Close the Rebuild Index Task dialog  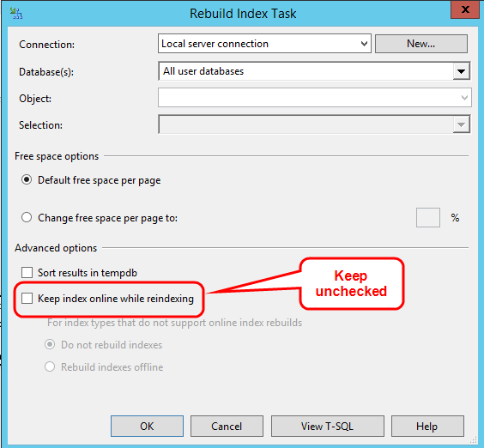pos(465,9)
